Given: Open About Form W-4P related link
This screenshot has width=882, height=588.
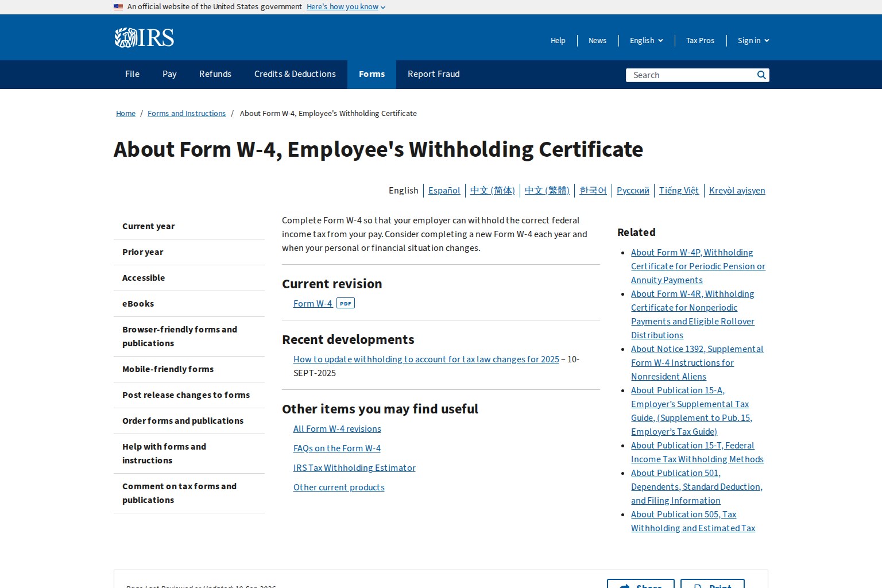Looking at the screenshot, I should [x=698, y=266].
